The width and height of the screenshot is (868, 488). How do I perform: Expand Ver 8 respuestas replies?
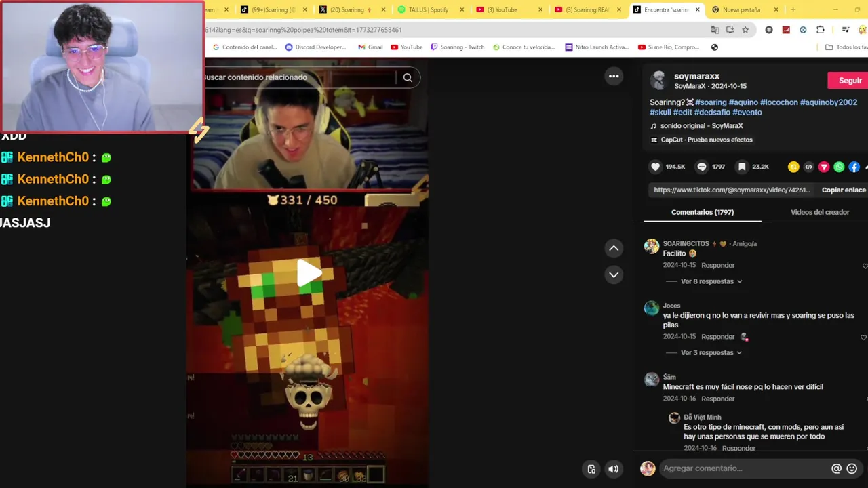click(711, 281)
